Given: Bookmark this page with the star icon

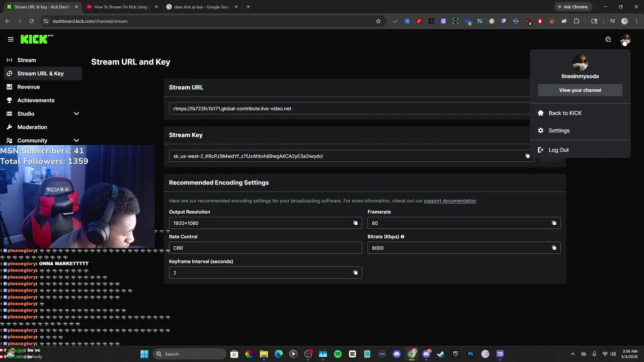Looking at the screenshot, I should coord(378,21).
